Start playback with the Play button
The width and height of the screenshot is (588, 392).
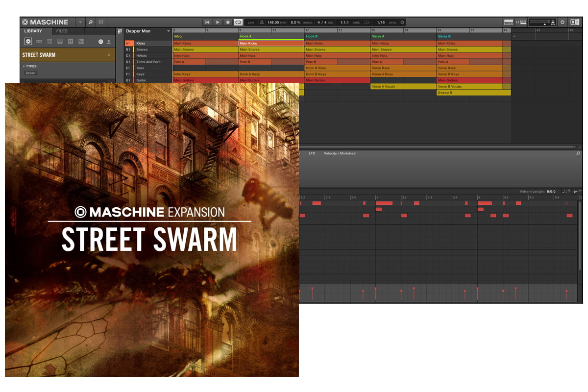tap(218, 23)
